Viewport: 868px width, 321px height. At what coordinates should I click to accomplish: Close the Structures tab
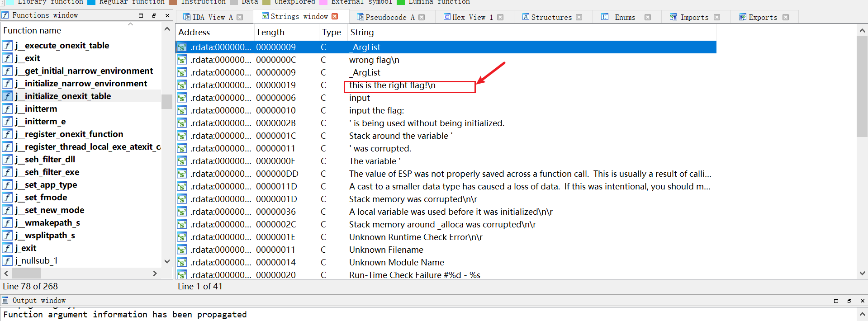pos(579,17)
